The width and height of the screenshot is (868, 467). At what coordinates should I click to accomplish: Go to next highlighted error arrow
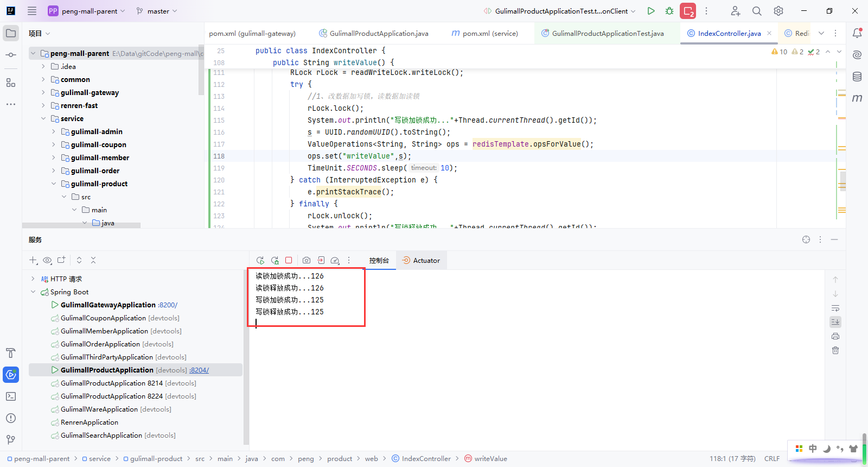[839, 52]
